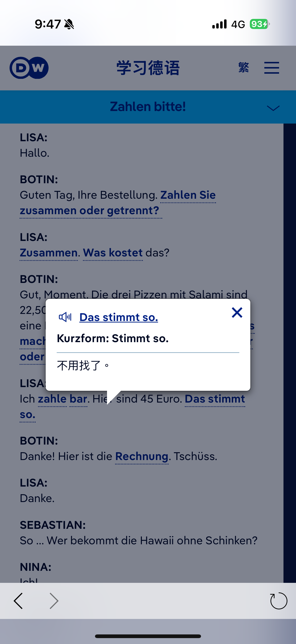The height and width of the screenshot is (644, 296).
Task: Switch to Traditional Chinese with 繁
Action: (x=243, y=68)
